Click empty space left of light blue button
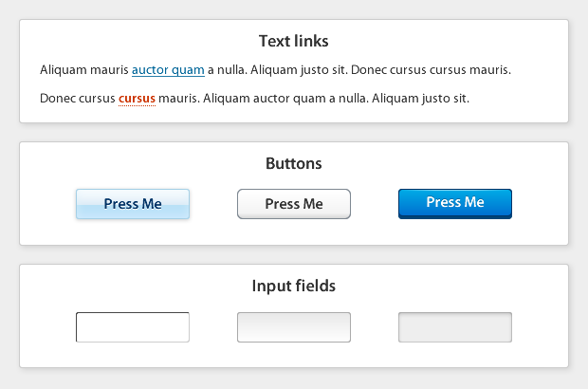The height and width of the screenshot is (389, 588). tap(47, 204)
